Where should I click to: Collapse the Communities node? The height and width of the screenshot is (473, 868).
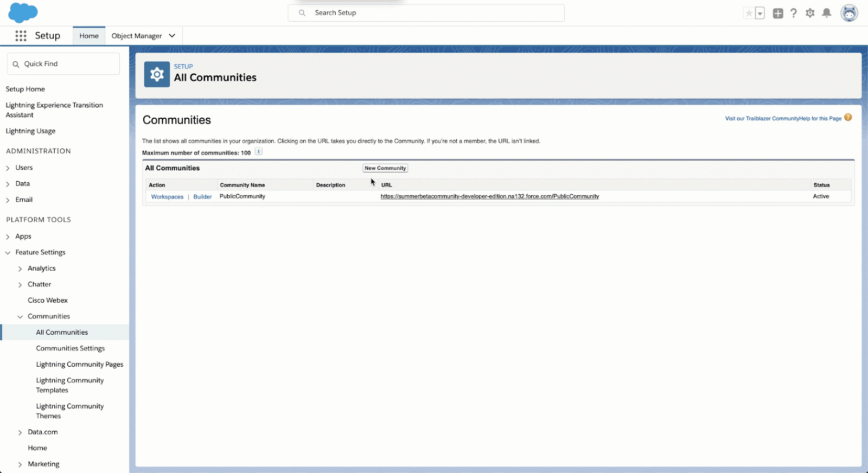[x=20, y=317]
